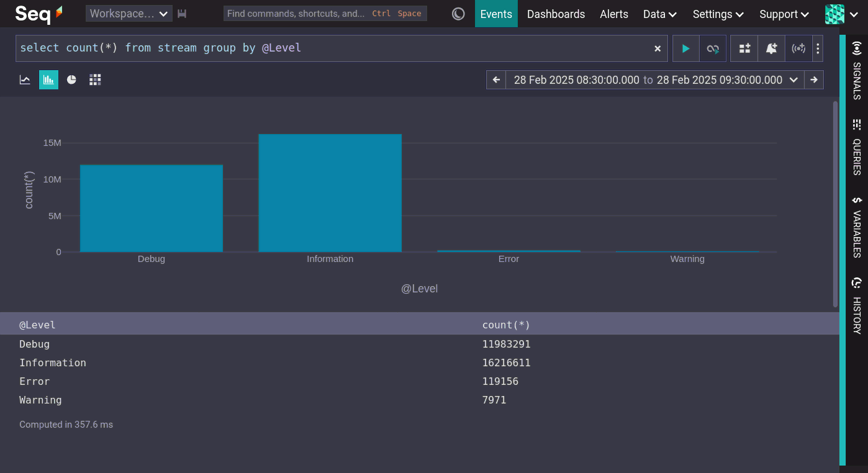
Task: Go to Dashboards
Action: point(556,14)
